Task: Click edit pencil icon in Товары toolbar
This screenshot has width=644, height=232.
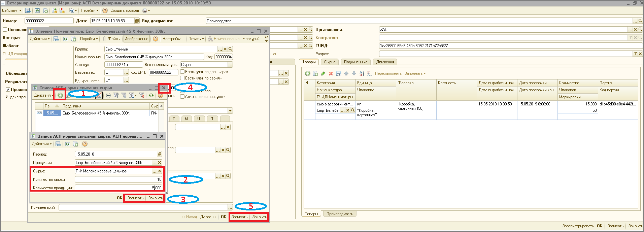Action: pyautogui.click(x=323, y=73)
